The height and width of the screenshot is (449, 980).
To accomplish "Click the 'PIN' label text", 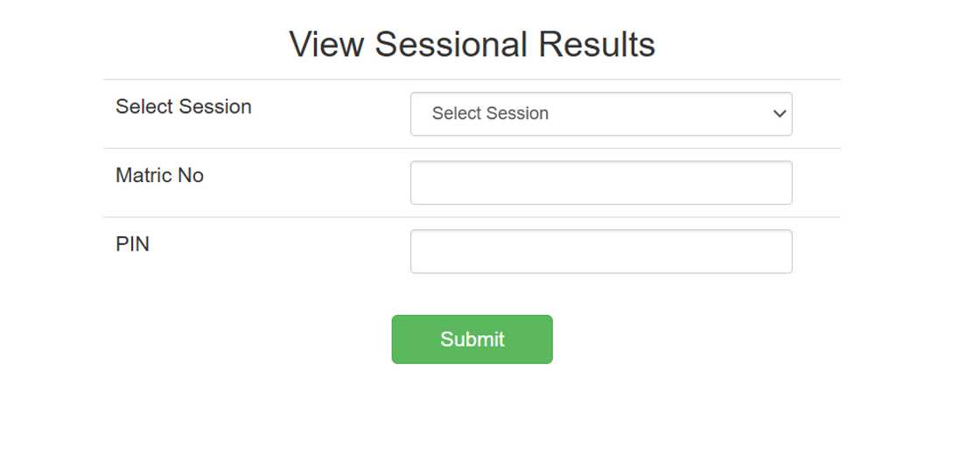I will click(133, 244).
